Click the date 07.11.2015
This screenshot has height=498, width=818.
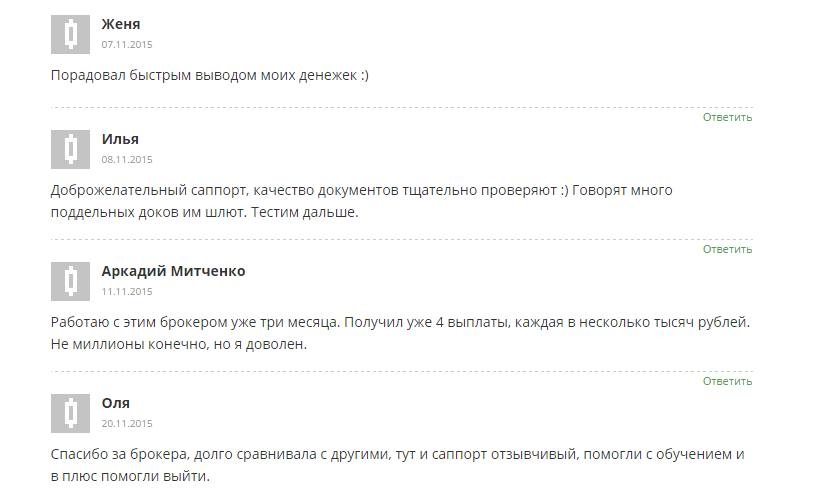[x=127, y=45]
